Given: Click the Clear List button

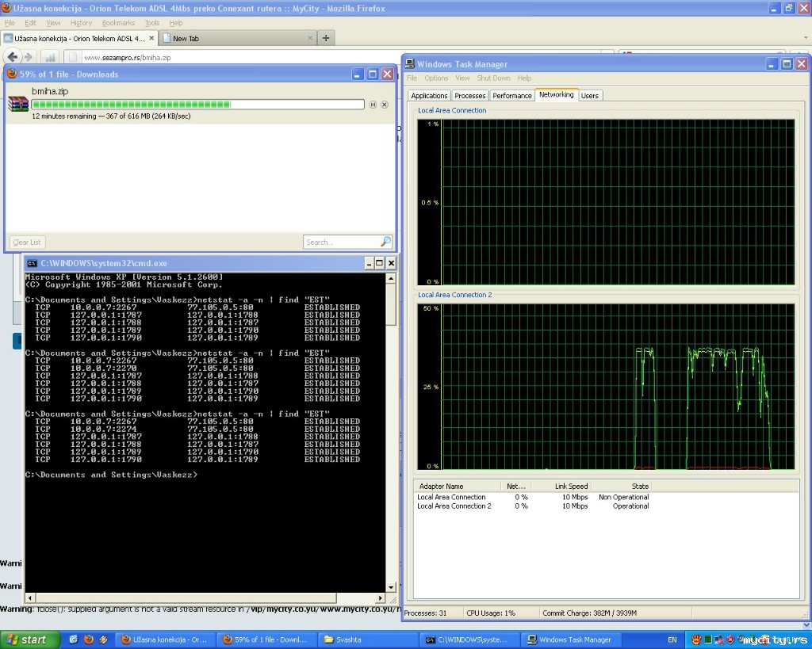Looking at the screenshot, I should 27,242.
